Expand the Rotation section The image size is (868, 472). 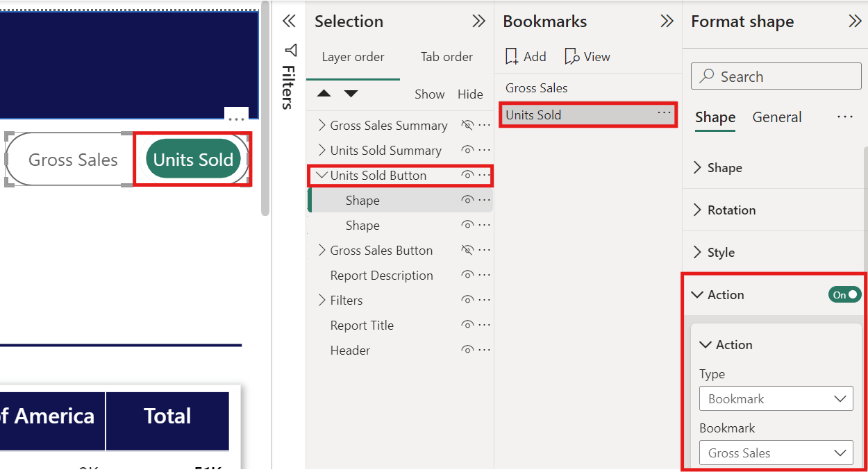(697, 210)
